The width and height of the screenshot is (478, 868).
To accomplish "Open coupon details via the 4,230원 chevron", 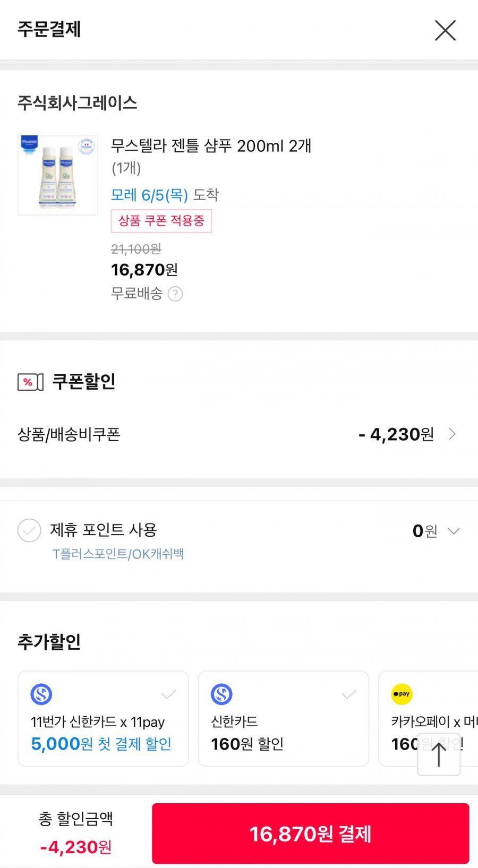I will pyautogui.click(x=453, y=434).
